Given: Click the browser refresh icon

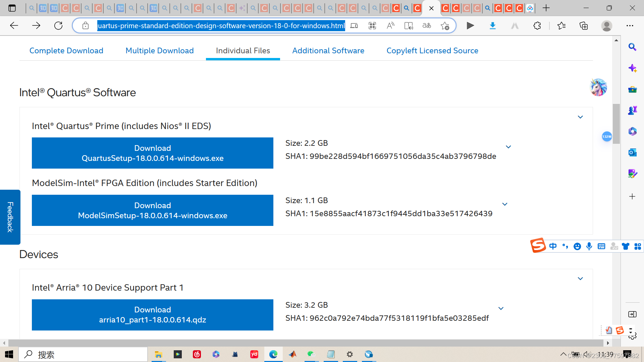Looking at the screenshot, I should click(x=58, y=26).
